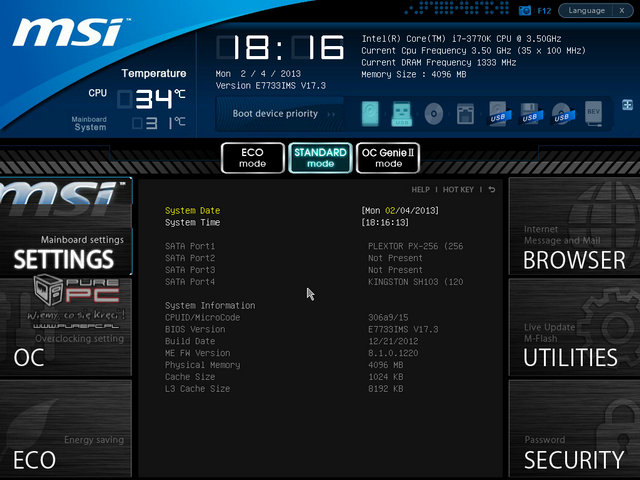Enable OC Genie II mode
This screenshot has width=640, height=480.
[x=388, y=158]
